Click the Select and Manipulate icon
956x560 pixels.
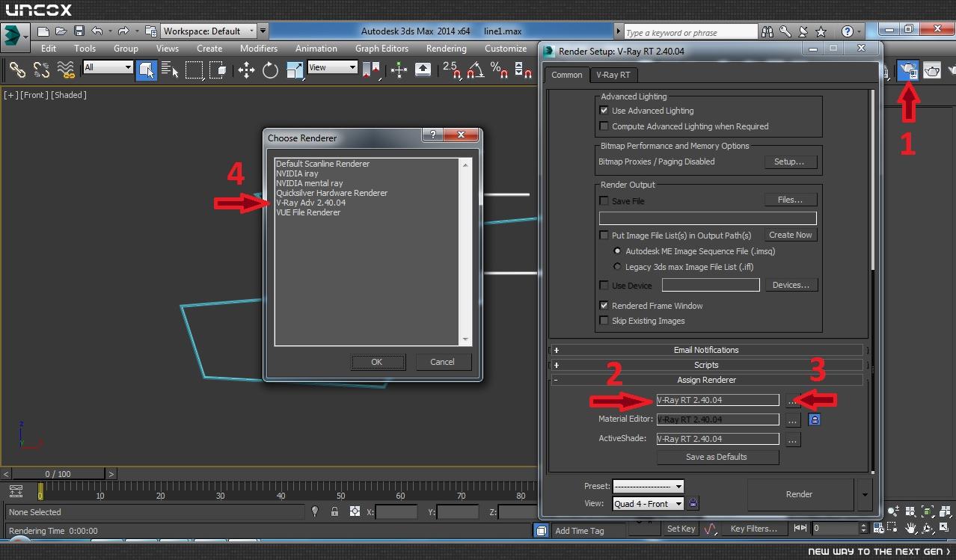click(399, 70)
